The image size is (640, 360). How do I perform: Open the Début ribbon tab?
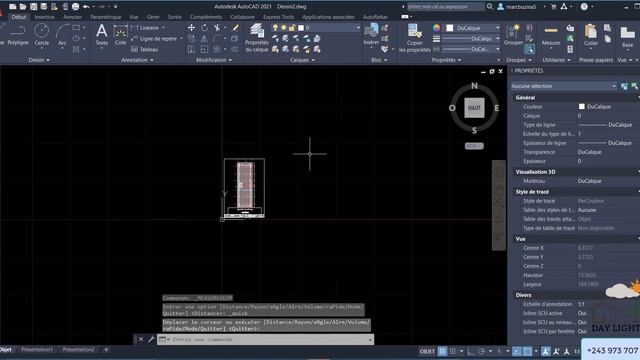(19, 17)
